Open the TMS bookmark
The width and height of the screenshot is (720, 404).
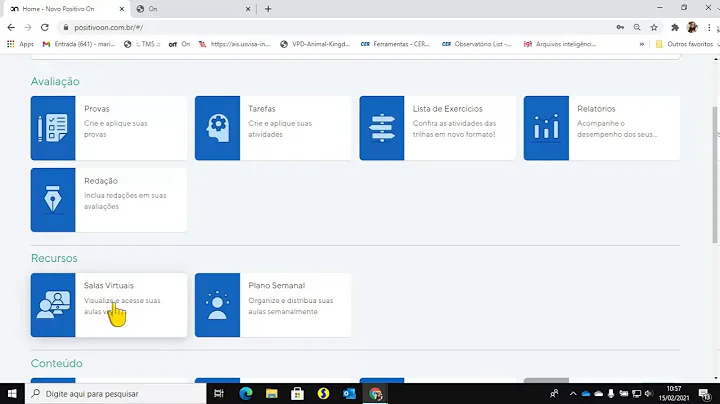click(x=142, y=44)
